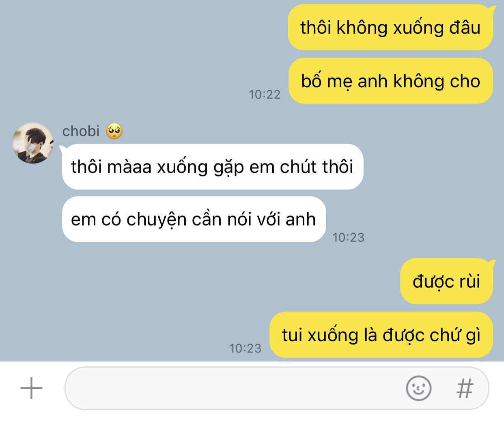
Task: Tap the hashtag icon in message bar
Action: tap(465, 388)
